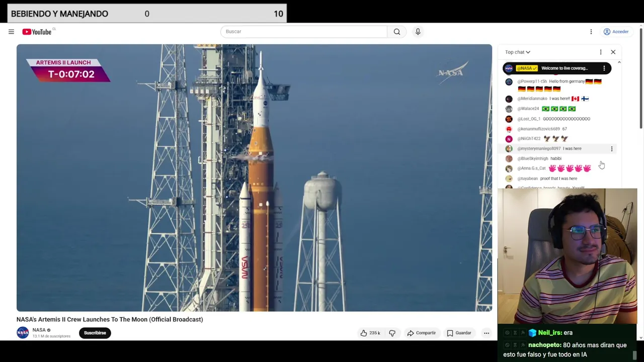Image resolution: width=644 pixels, height=362 pixels.
Task: Click the live chat scrollbar up arrow
Action: click(x=619, y=62)
